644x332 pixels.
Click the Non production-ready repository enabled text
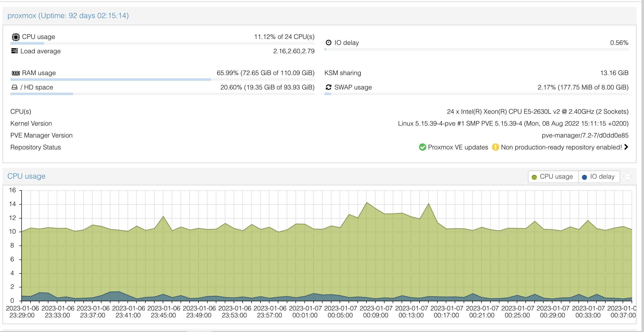pos(561,147)
